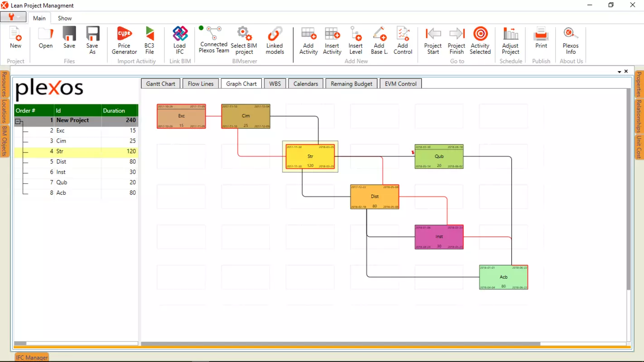Select the Cim node in graph
The image size is (644, 362).
pos(245,116)
